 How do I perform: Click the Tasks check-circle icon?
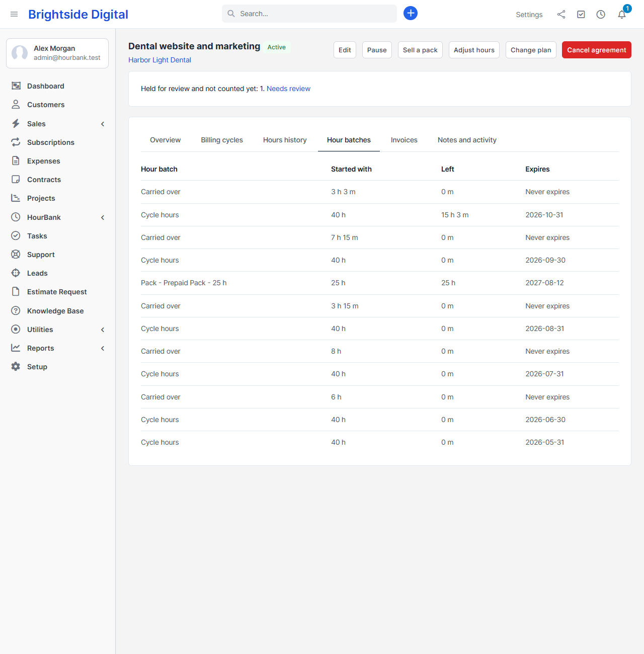point(16,236)
